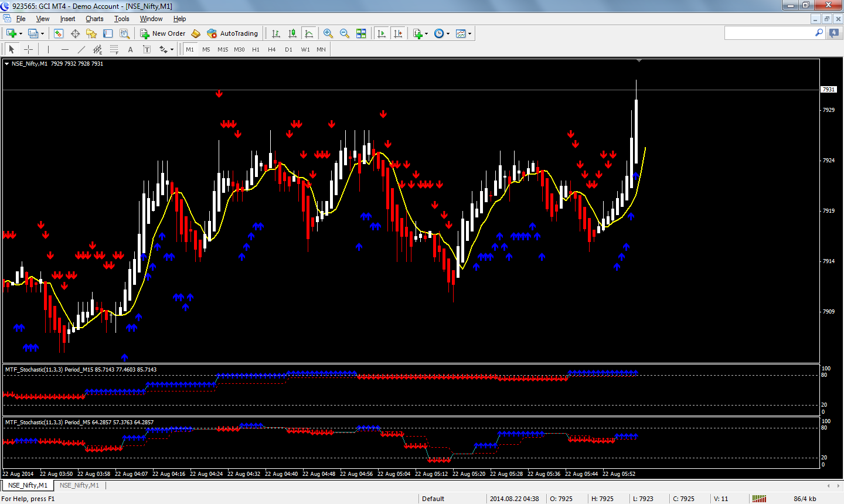The image size is (844, 504).
Task: Click the Zoom In magnifier icon
Action: (x=328, y=33)
